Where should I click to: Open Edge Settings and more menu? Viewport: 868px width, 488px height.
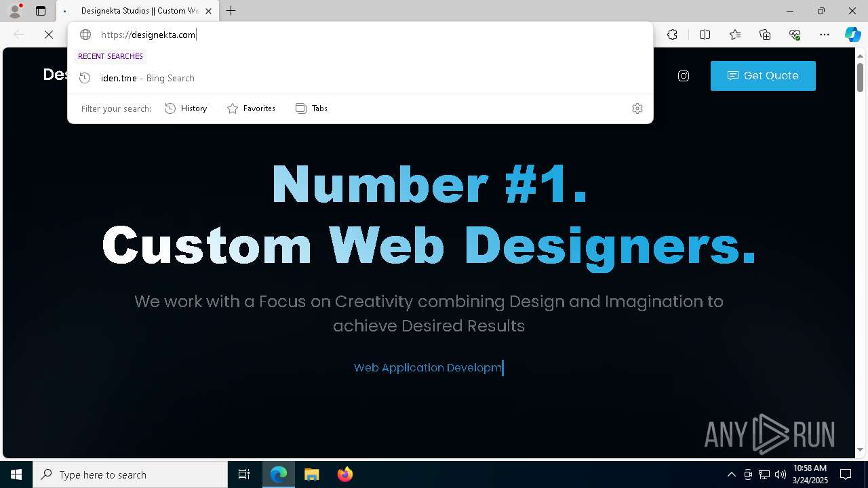825,35
